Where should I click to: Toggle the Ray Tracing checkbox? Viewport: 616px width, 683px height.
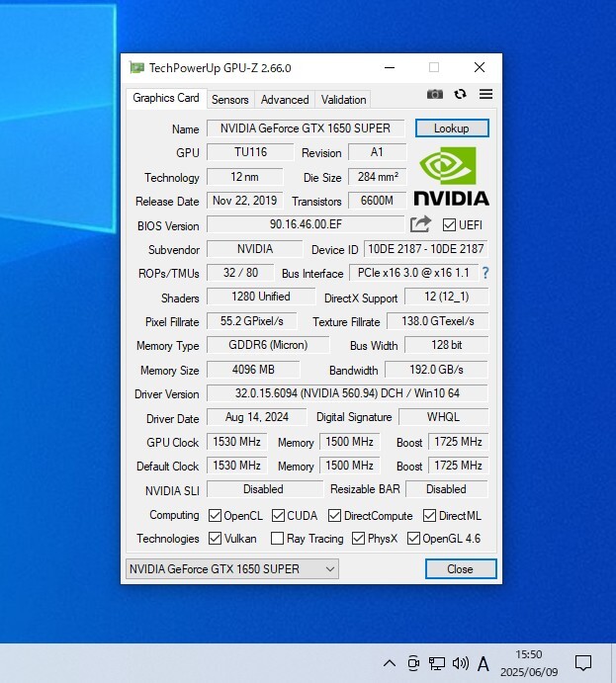pyautogui.click(x=277, y=538)
